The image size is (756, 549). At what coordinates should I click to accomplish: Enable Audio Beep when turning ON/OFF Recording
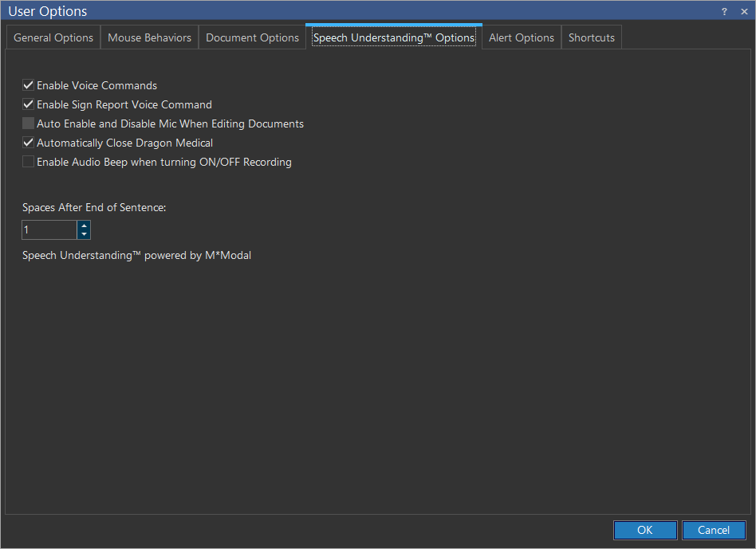tap(29, 162)
